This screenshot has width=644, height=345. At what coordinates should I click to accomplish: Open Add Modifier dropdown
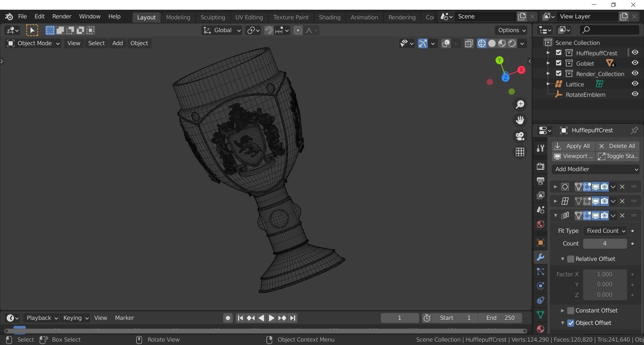[x=596, y=169]
